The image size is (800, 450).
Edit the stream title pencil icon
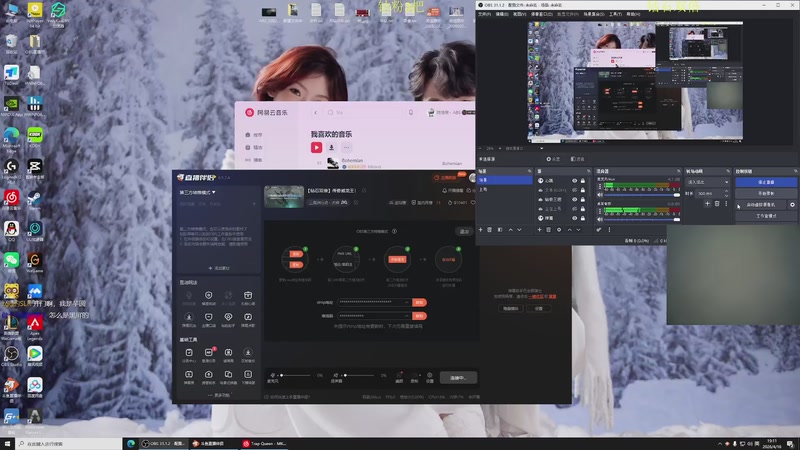coord(364,190)
